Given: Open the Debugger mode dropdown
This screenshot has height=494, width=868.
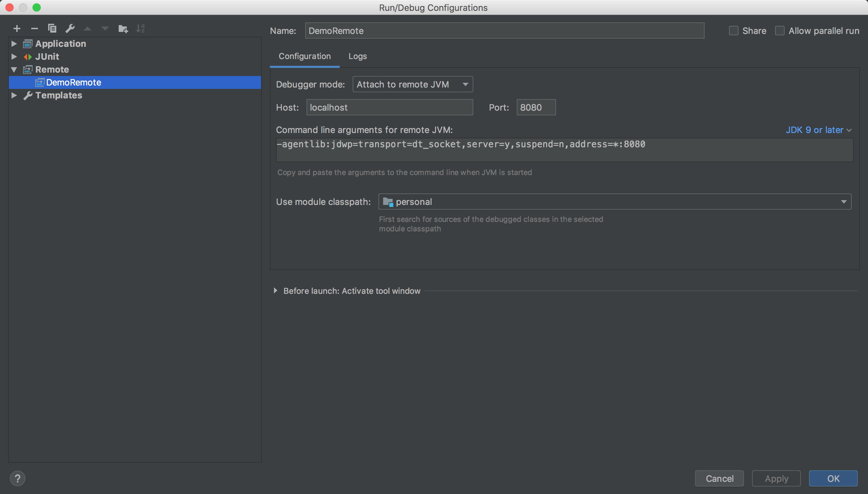Looking at the screenshot, I should 412,84.
